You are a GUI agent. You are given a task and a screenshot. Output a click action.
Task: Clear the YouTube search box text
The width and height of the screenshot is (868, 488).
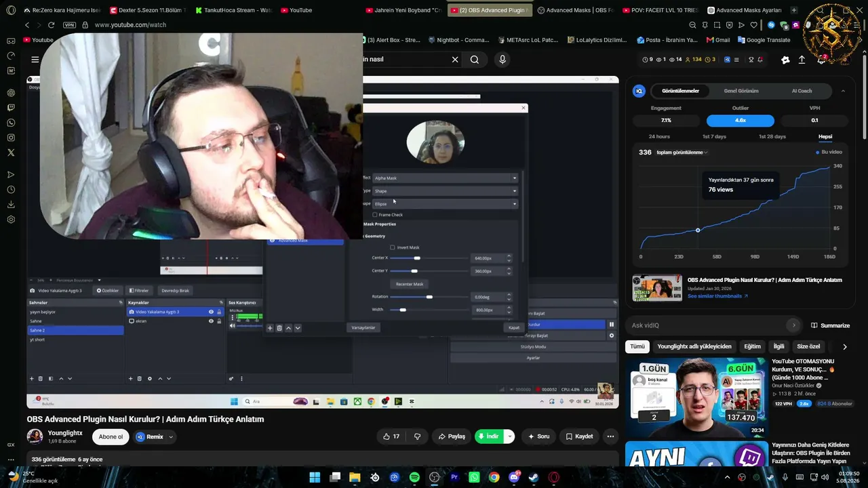pos(455,60)
